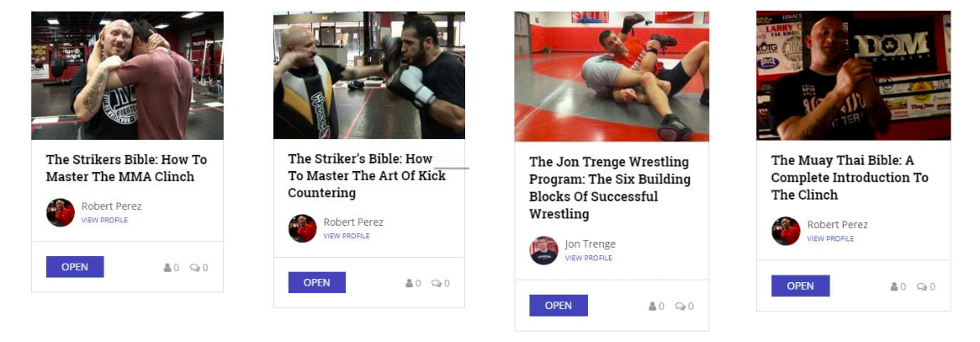Open the Jon Trenge Wrestling Program course
Image resolution: width=980 pixels, height=342 pixels.
point(559,306)
